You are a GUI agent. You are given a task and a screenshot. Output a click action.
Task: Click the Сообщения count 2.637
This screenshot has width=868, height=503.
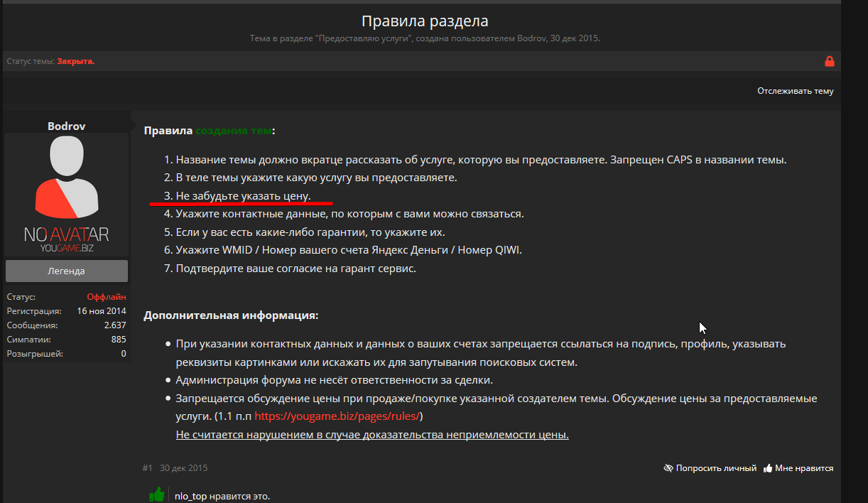pos(115,325)
